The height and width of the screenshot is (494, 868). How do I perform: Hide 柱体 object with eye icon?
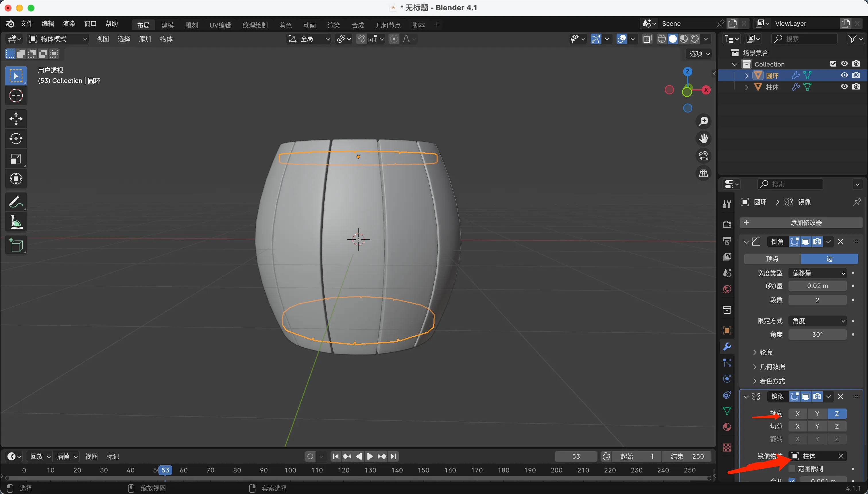(844, 87)
